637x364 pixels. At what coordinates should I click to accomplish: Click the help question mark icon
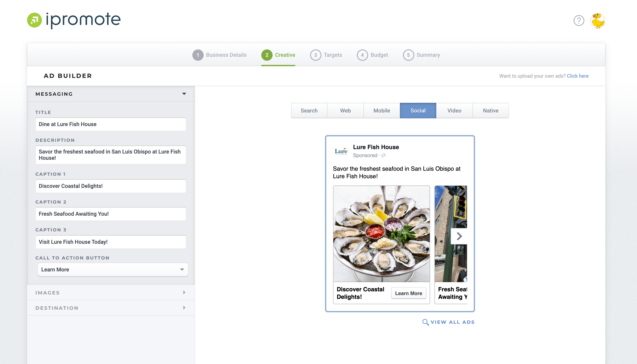coord(579,21)
